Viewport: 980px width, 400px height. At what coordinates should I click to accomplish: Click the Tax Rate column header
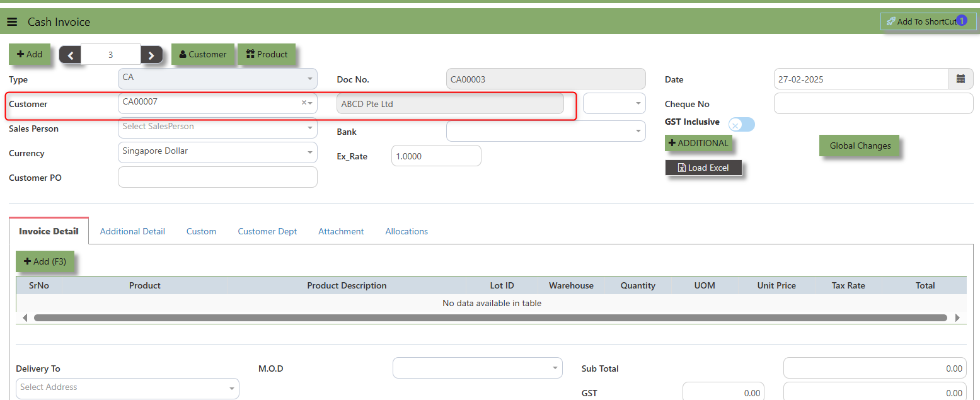pos(848,285)
